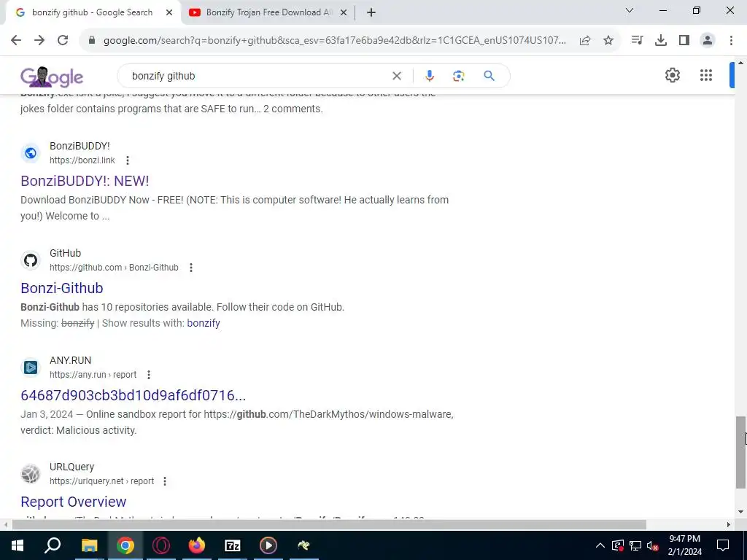Reload the Google search page
The image size is (747, 560).
pyautogui.click(x=63, y=41)
